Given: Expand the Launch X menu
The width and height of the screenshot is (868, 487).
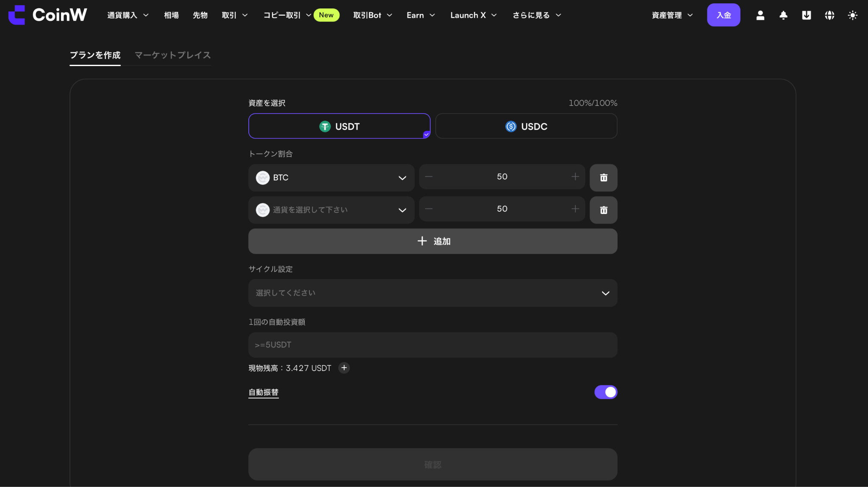Looking at the screenshot, I should [x=473, y=15].
